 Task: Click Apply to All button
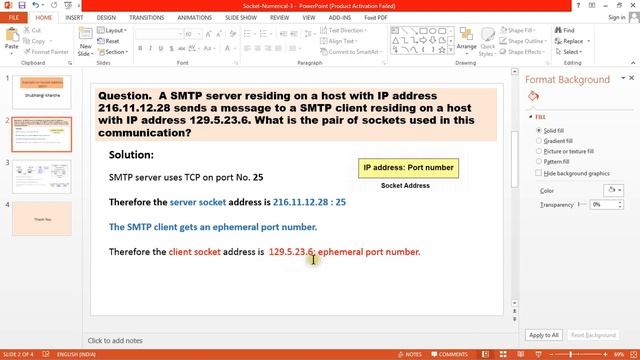(x=544, y=335)
